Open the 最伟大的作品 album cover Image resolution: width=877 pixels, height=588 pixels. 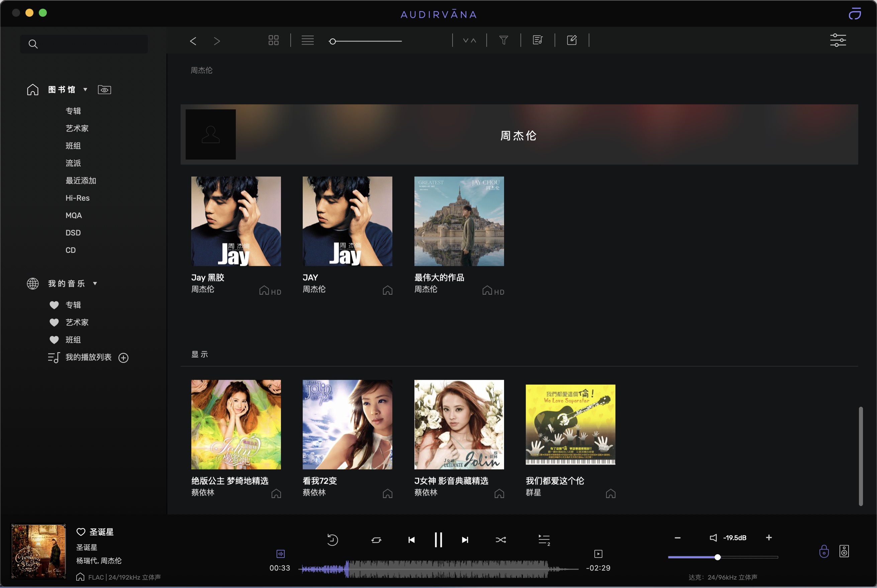click(x=459, y=221)
